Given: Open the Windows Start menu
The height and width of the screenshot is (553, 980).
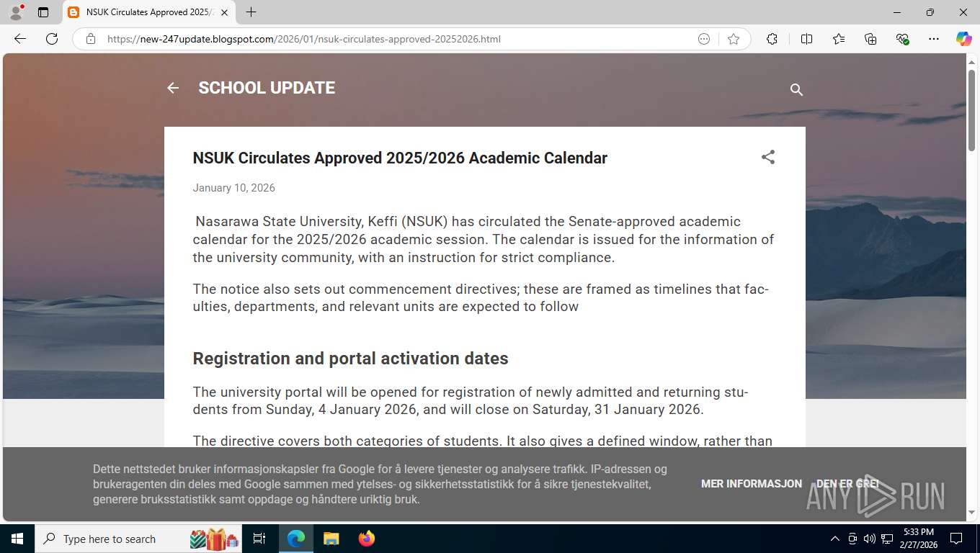Looking at the screenshot, I should click(17, 539).
